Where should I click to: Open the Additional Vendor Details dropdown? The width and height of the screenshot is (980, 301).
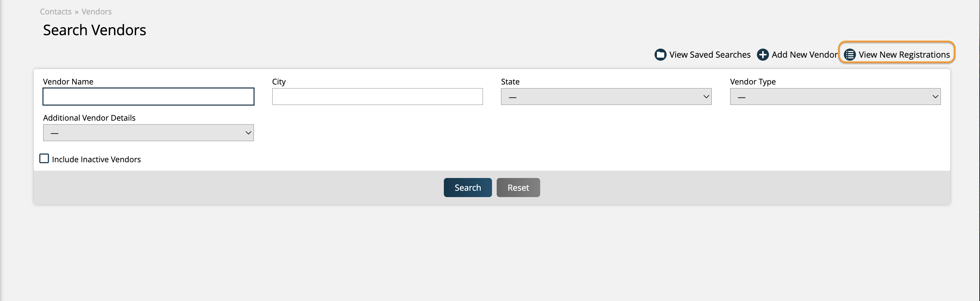[149, 133]
